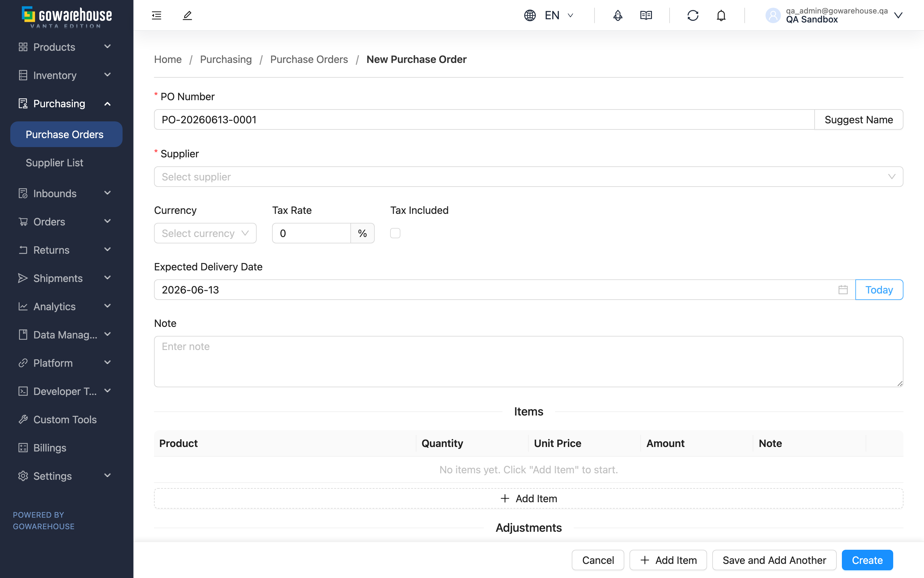Open Purchase Orders in sidebar
This screenshot has width=924, height=578.
tap(66, 134)
